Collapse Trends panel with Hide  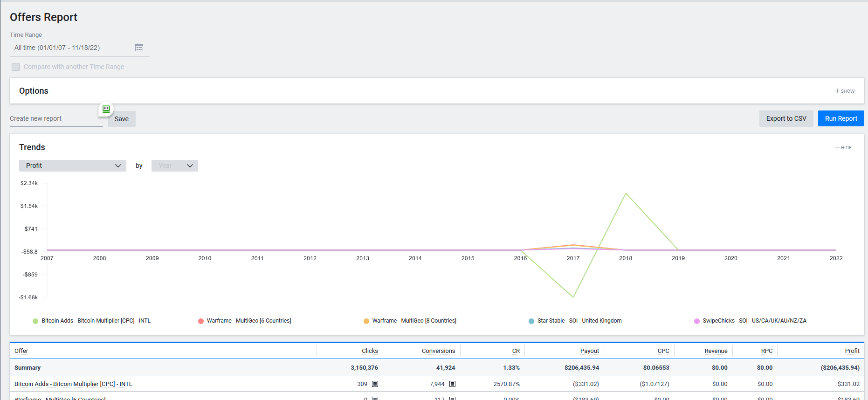click(843, 147)
